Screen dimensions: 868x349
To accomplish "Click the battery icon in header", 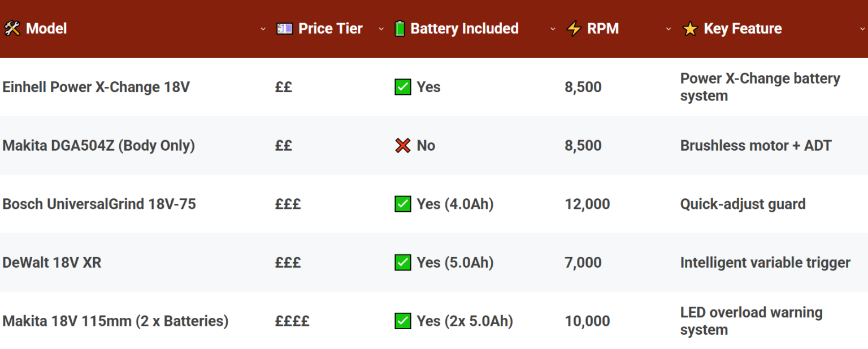I will [x=400, y=29].
